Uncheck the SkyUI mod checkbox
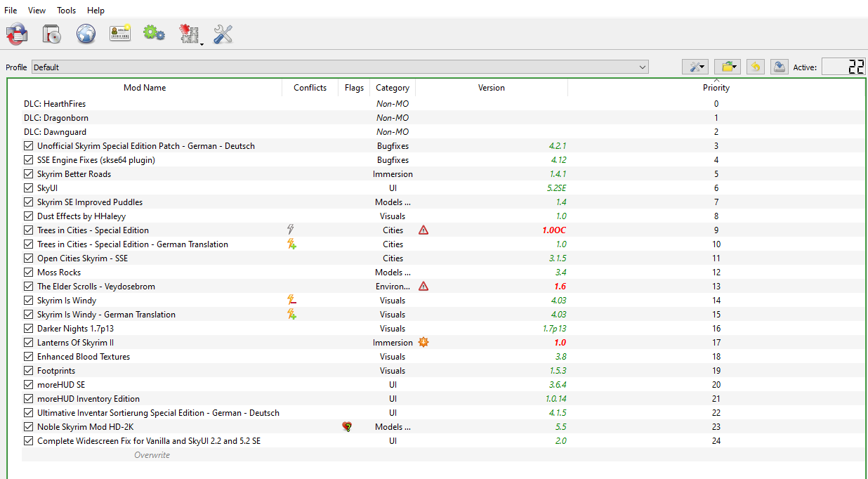Screen dimensions: 868x479 coord(29,188)
